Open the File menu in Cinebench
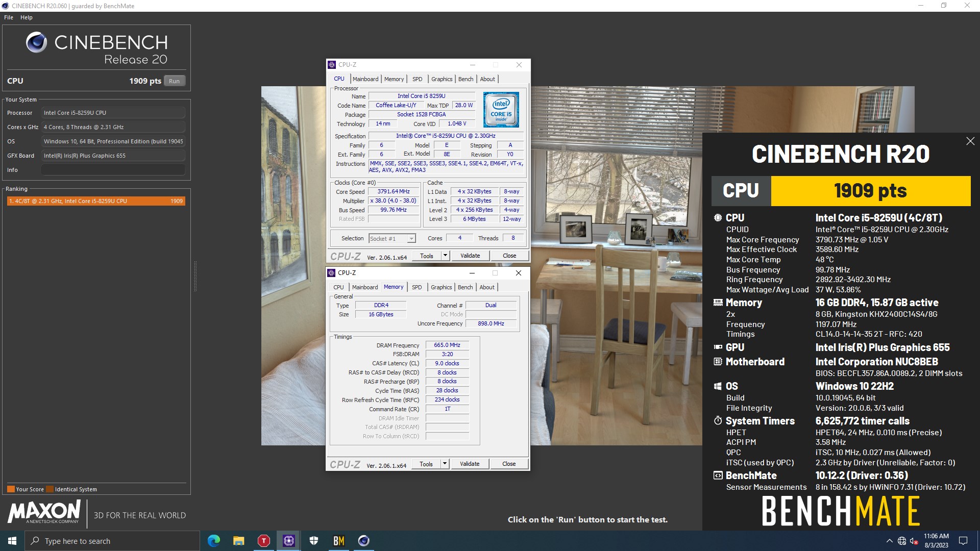980x551 pixels. (9, 17)
